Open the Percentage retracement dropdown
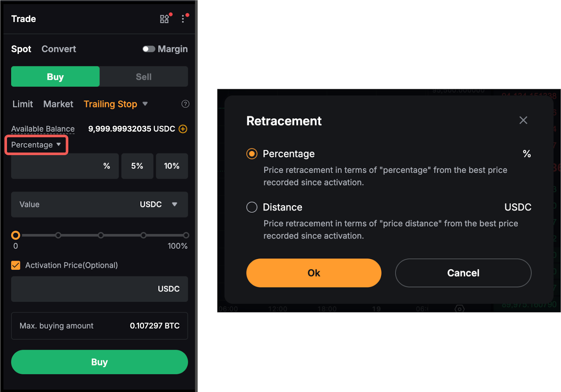 tap(36, 145)
